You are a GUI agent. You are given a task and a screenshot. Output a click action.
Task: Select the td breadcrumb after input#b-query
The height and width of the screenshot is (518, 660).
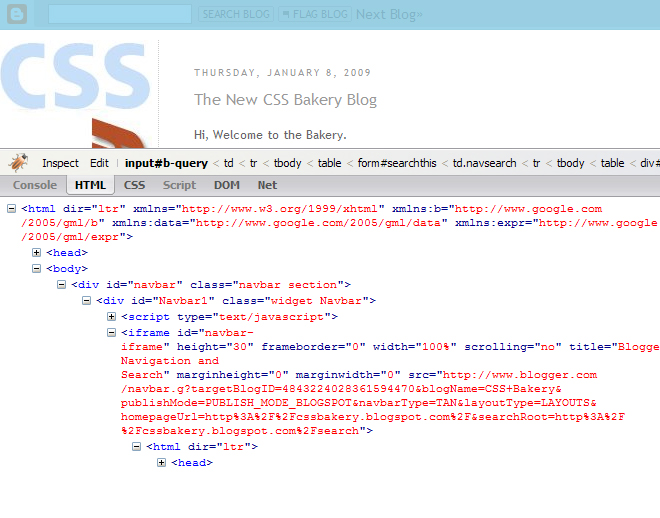click(229, 163)
